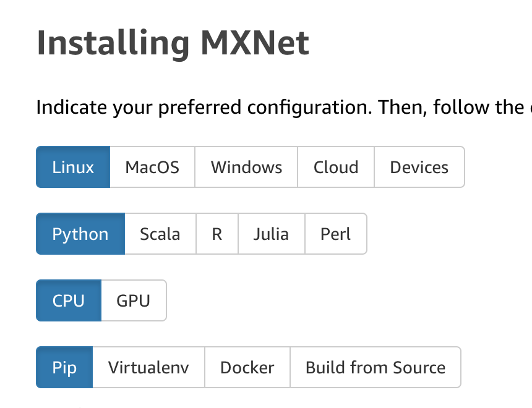Choose the Virtualenv install method
Screen dimensions: 532x408
tap(148, 367)
